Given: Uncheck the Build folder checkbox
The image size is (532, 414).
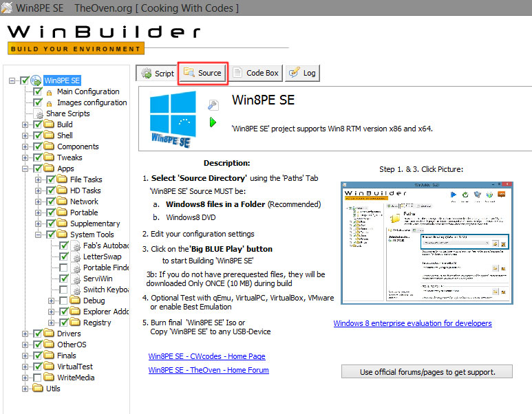Looking at the screenshot, I should point(38,124).
